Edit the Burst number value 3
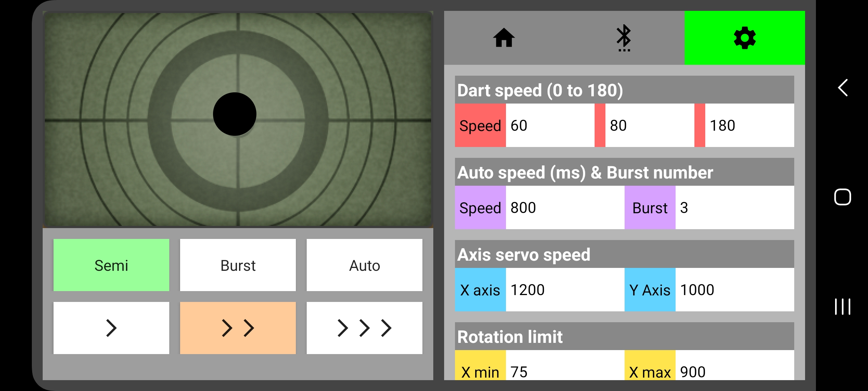This screenshot has height=391, width=868. 734,207
